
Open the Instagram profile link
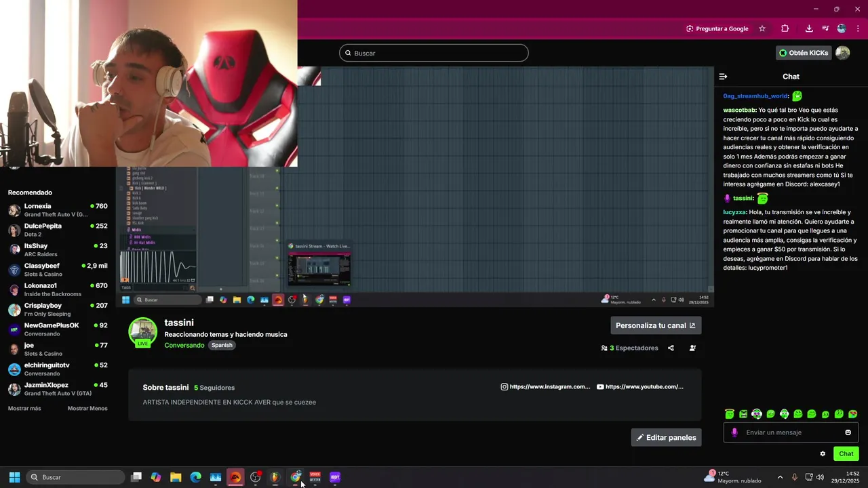point(546,387)
